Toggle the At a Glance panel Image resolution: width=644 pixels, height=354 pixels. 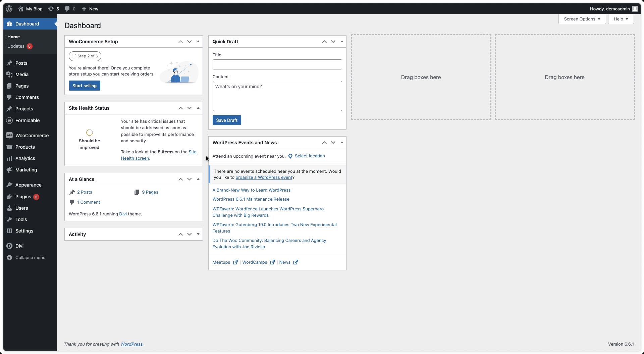point(198,179)
